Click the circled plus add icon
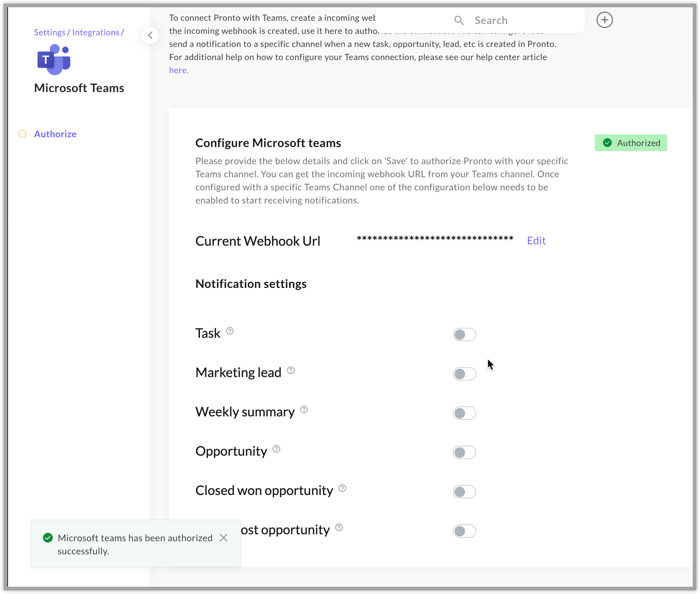 pyautogui.click(x=605, y=20)
